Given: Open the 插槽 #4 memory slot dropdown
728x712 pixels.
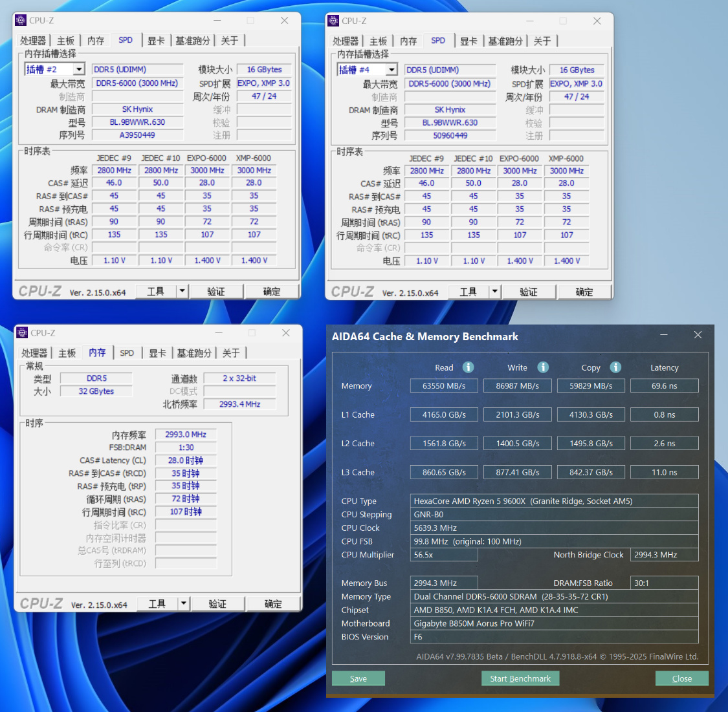Looking at the screenshot, I should tap(392, 70).
